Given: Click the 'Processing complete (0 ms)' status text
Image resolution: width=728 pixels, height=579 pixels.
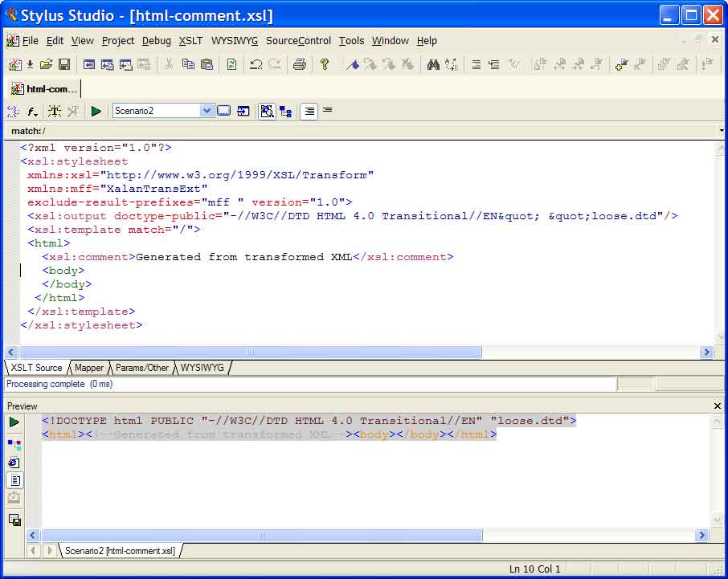Looking at the screenshot, I should pos(59,384).
